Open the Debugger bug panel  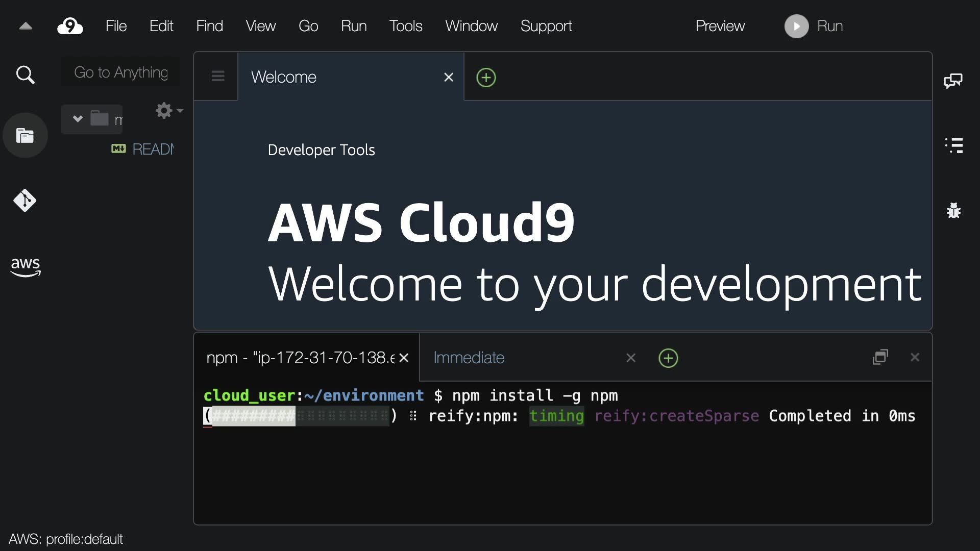(x=953, y=210)
